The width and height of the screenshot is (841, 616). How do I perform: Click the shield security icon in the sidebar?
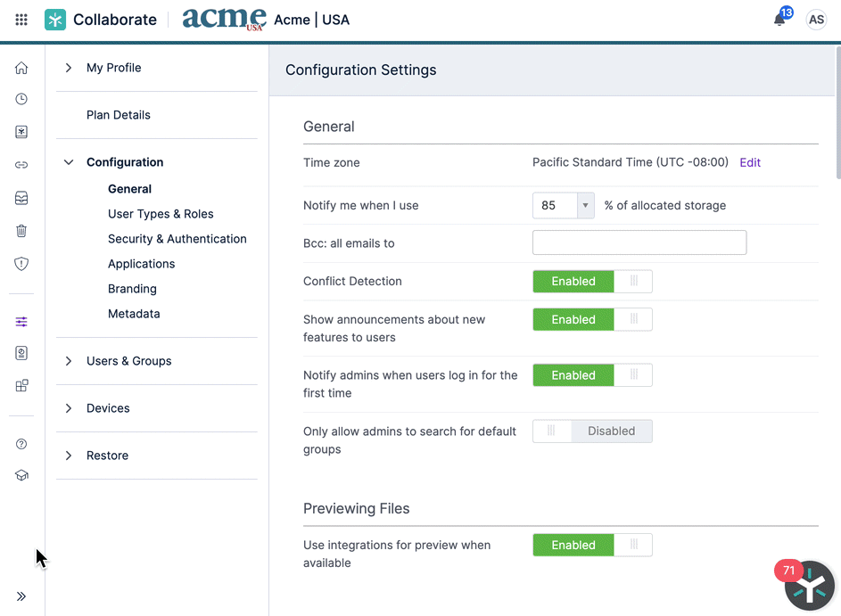pos(21,264)
